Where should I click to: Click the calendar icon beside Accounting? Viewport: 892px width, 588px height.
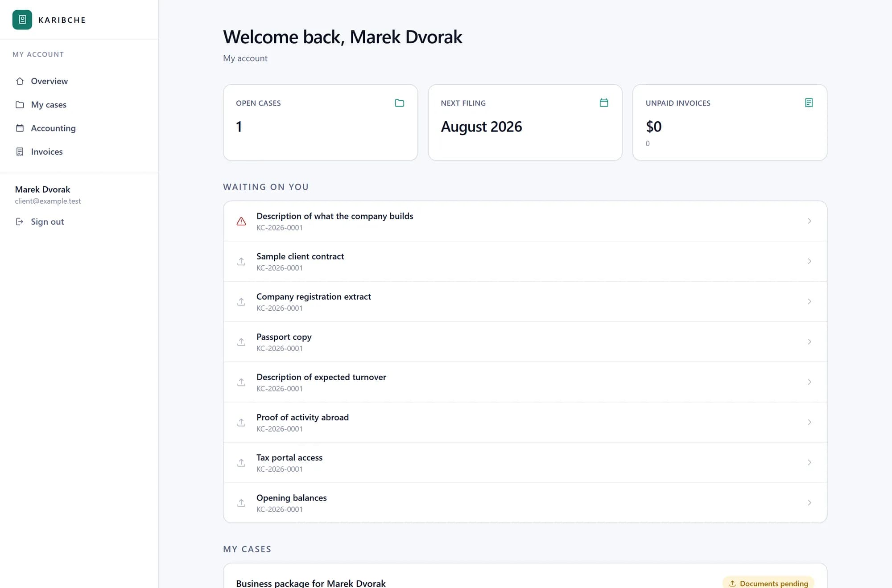(20, 128)
